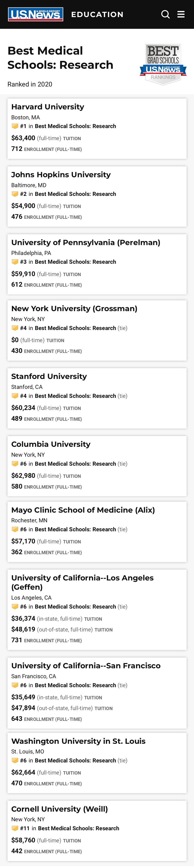194x868 pixels.
Task: Open Columbia University school page
Action: pos(51,444)
